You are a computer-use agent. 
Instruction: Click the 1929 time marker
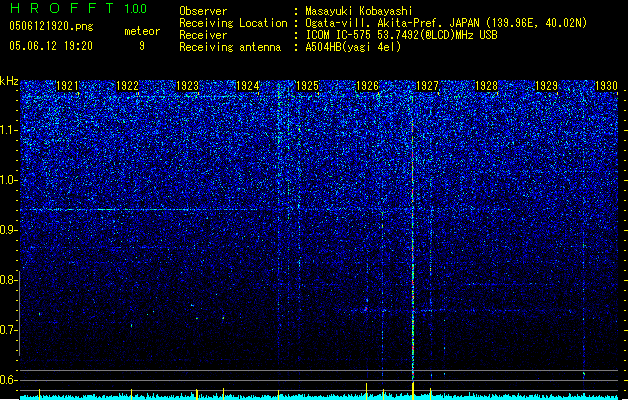pyautogui.click(x=546, y=86)
